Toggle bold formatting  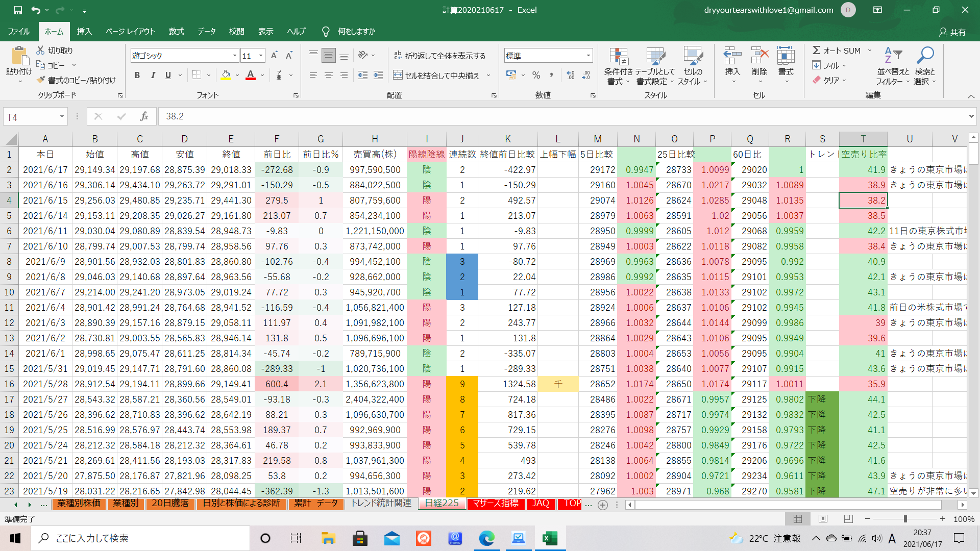point(137,75)
